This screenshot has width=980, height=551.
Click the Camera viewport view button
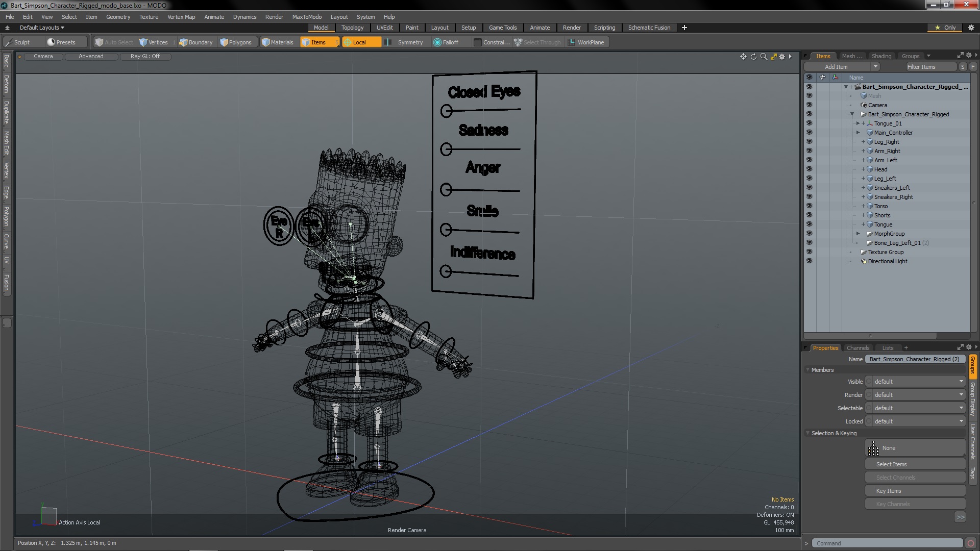[x=43, y=57]
